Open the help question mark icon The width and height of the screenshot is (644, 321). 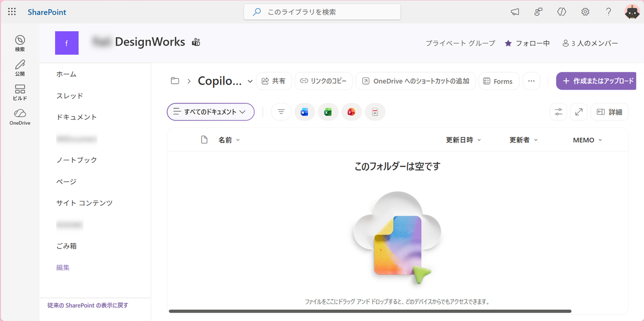(609, 12)
